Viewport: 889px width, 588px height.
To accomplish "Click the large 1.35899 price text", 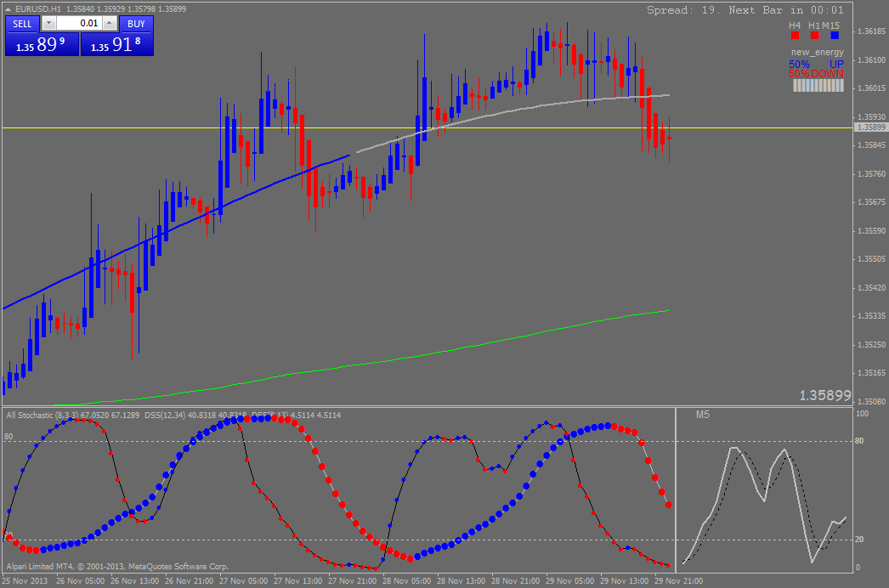I will pyautogui.click(x=825, y=395).
